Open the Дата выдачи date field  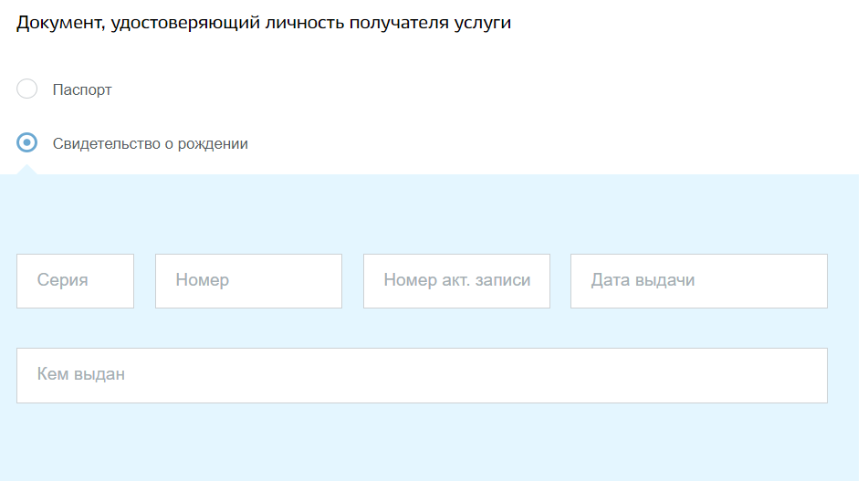tap(699, 281)
